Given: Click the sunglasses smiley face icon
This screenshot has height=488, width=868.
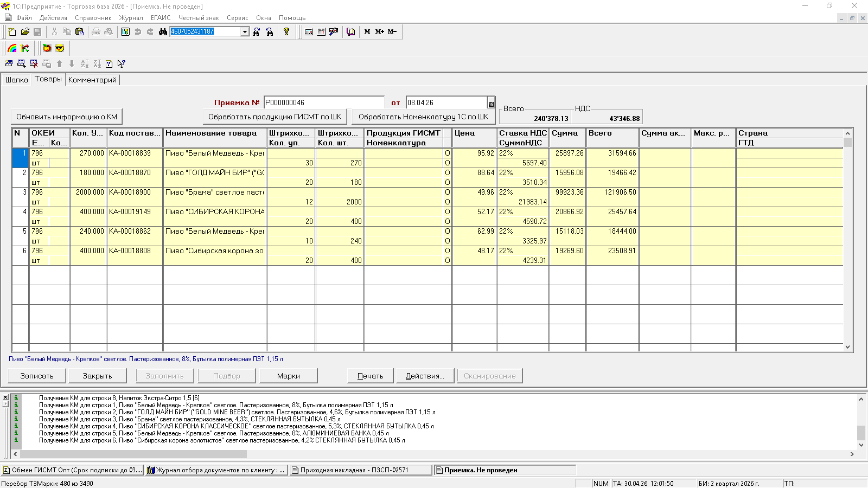Looking at the screenshot, I should click(60, 48).
